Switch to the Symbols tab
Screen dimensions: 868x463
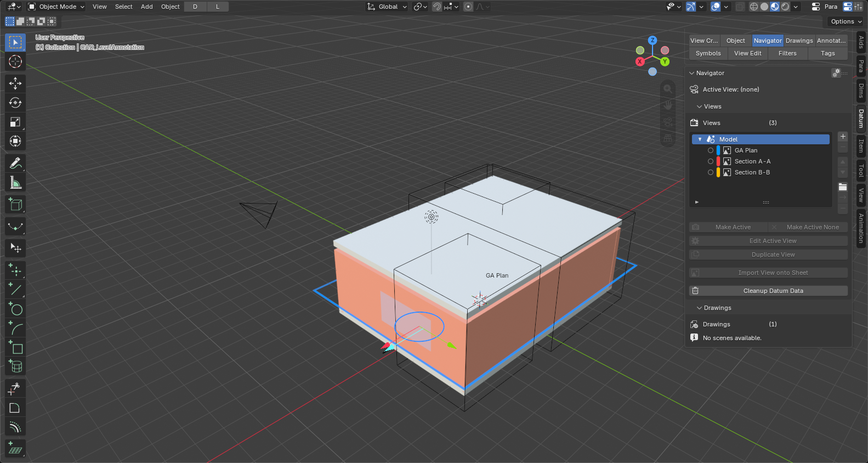pos(708,53)
